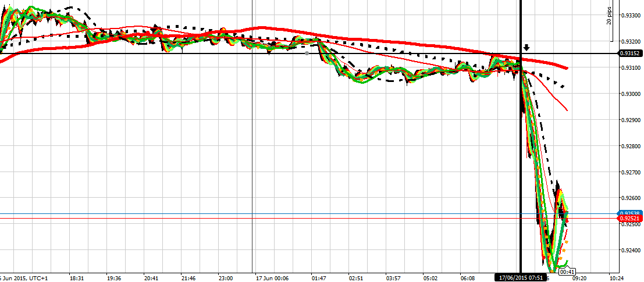Click the black down arrow marker
The image size is (644, 282).
526,48
